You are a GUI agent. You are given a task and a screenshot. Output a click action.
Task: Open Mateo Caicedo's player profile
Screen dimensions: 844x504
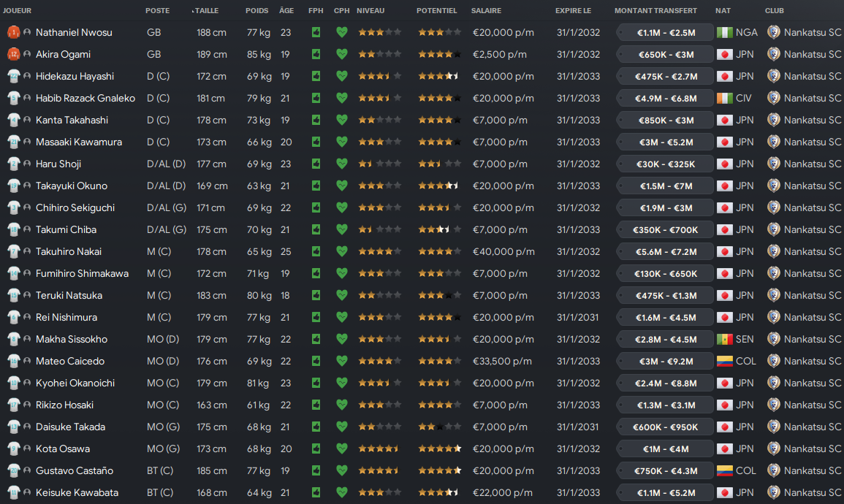pos(70,361)
